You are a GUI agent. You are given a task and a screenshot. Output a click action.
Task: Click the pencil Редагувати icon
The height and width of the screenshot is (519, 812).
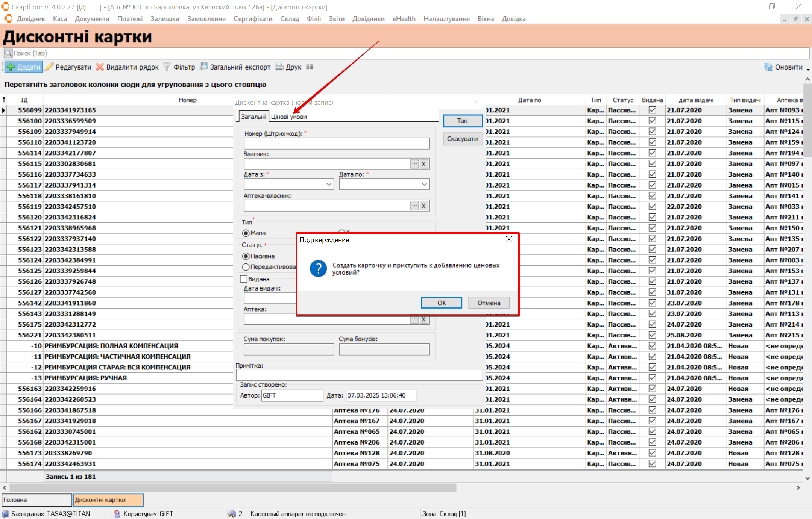click(49, 67)
